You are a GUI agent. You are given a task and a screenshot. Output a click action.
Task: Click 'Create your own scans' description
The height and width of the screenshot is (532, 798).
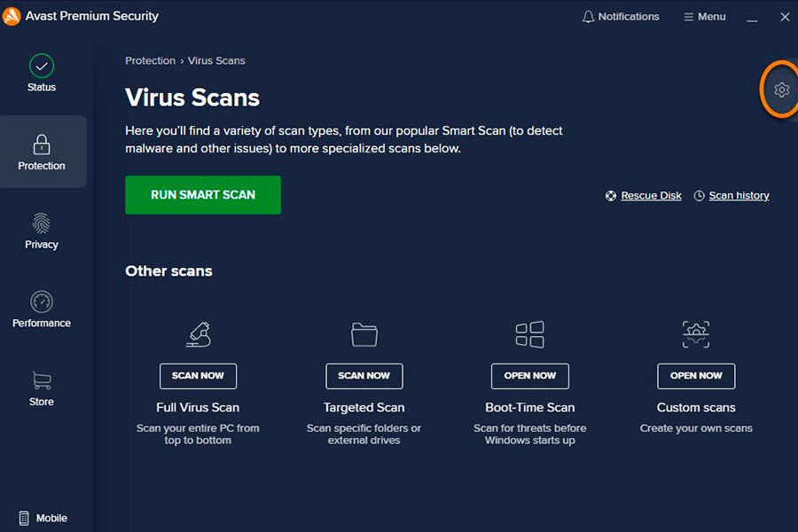[696, 428]
